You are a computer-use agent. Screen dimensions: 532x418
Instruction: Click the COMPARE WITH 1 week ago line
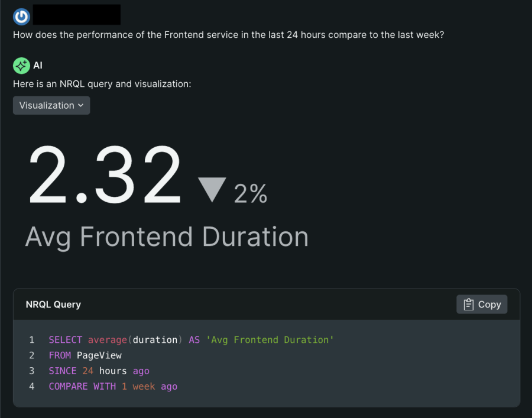pos(113,386)
